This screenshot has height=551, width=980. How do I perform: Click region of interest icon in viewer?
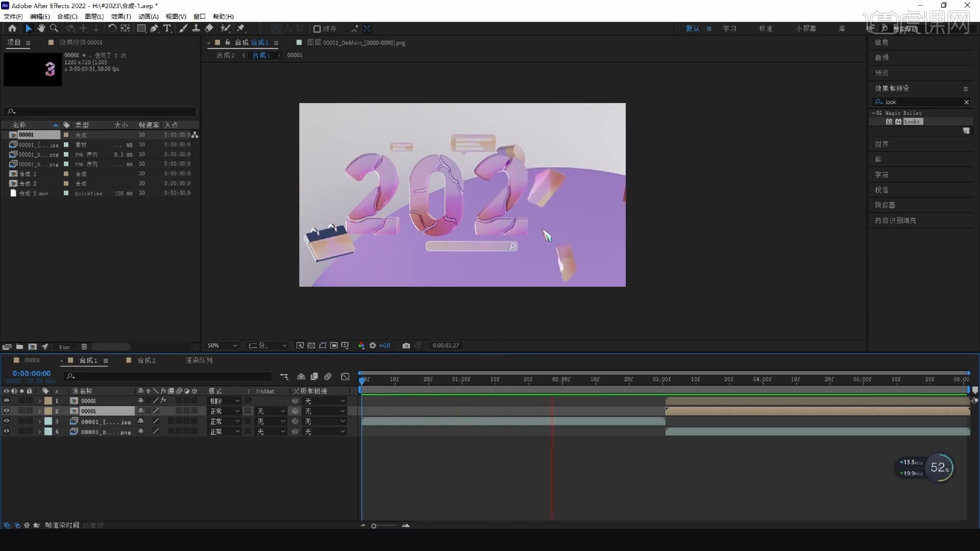pos(334,346)
